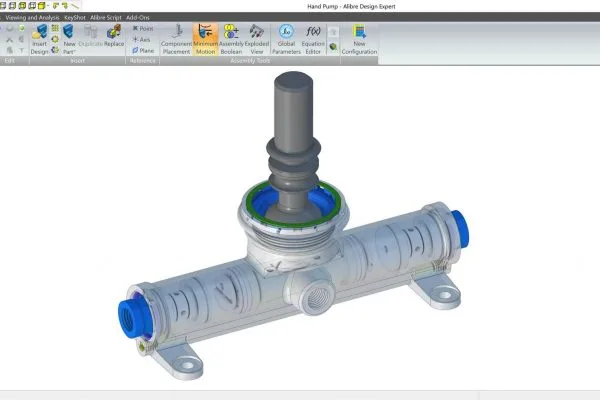The image size is (600, 400).
Task: Open Global Parameters dialog
Action: (x=286, y=39)
